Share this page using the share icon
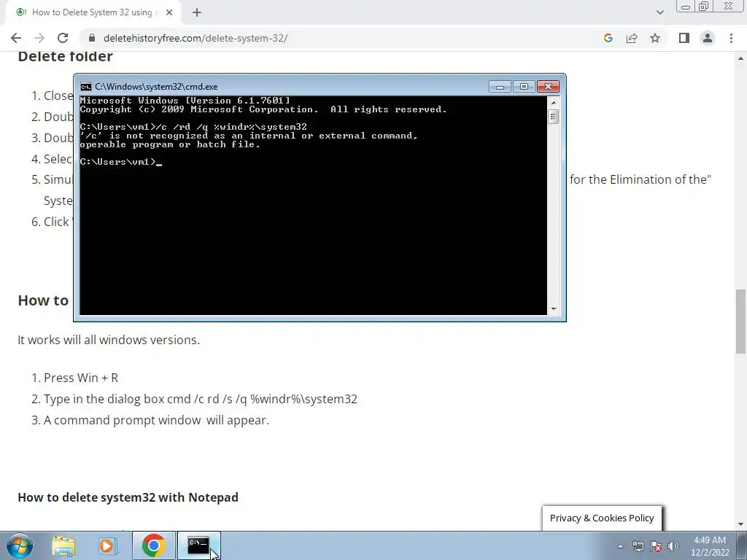 click(x=632, y=38)
